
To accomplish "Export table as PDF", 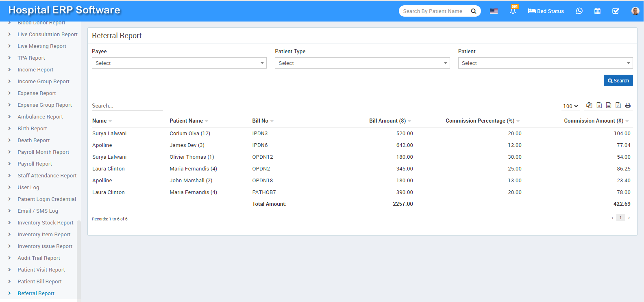I will (618, 105).
